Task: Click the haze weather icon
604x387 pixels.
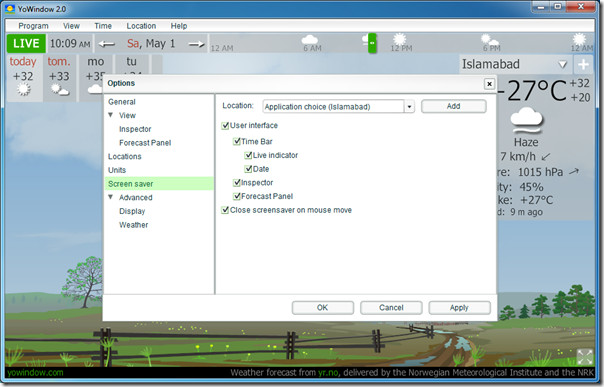Action: 526,121
